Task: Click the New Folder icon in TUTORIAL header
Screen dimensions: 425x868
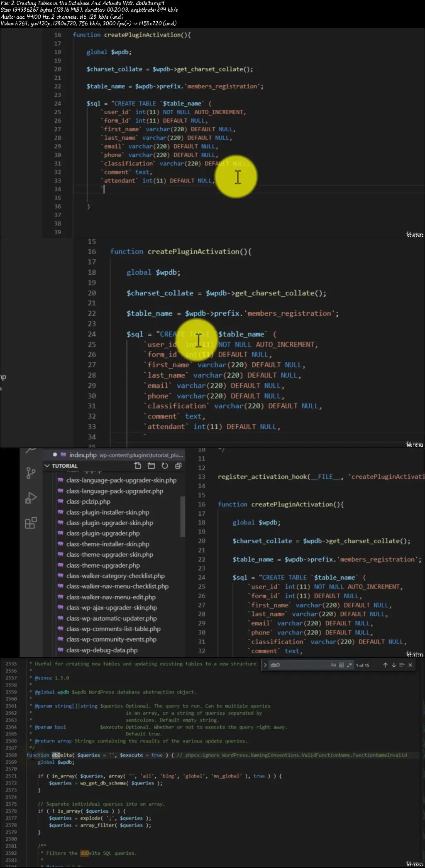Action: 151,466
